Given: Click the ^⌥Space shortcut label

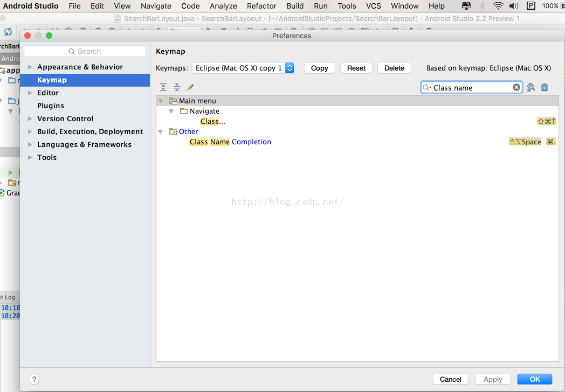Looking at the screenshot, I should (x=525, y=142).
